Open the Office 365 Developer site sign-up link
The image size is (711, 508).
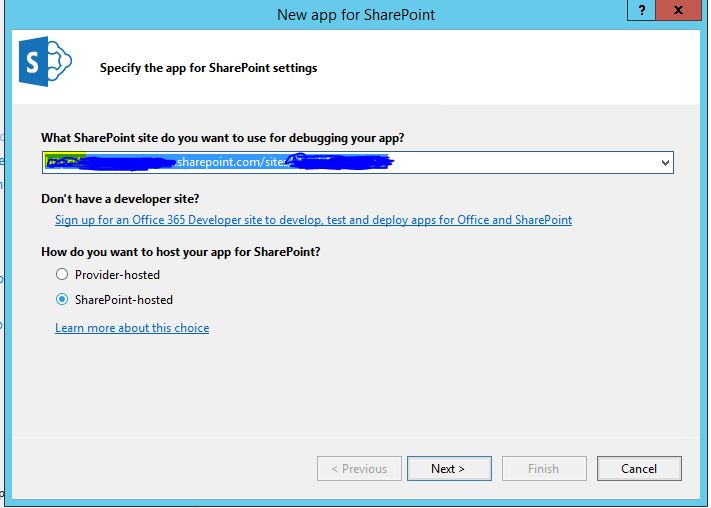[x=313, y=220]
